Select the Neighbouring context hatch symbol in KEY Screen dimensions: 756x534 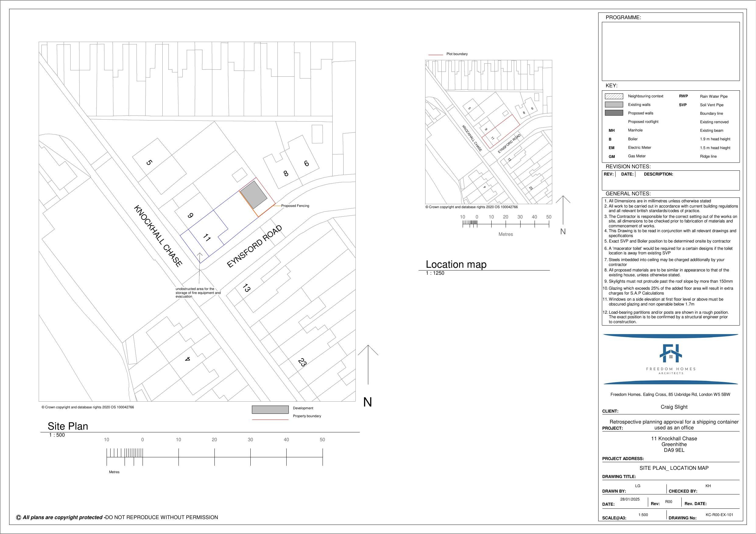click(x=615, y=96)
